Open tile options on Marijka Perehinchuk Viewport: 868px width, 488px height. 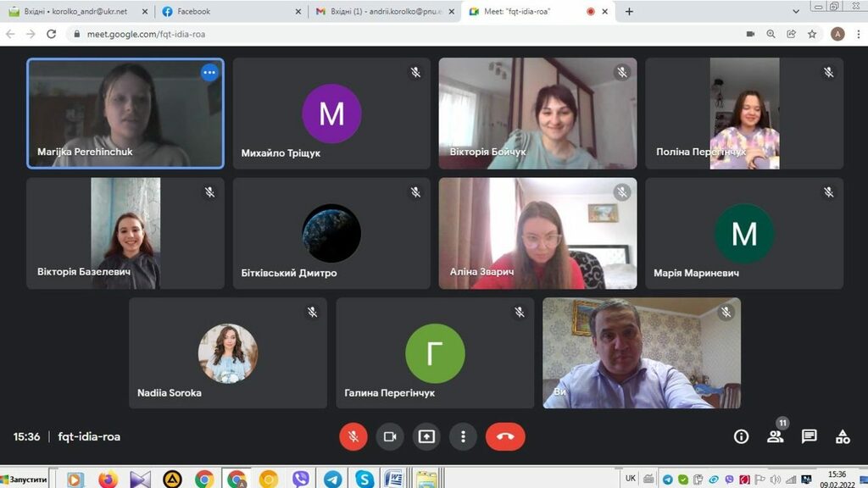click(209, 73)
